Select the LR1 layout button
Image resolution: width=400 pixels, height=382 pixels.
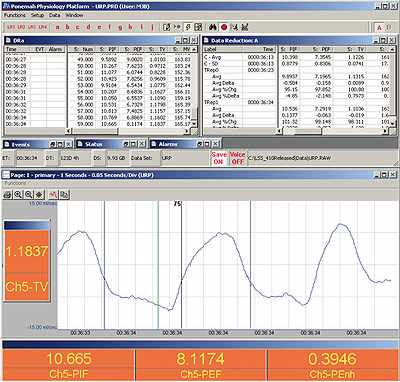11,27
